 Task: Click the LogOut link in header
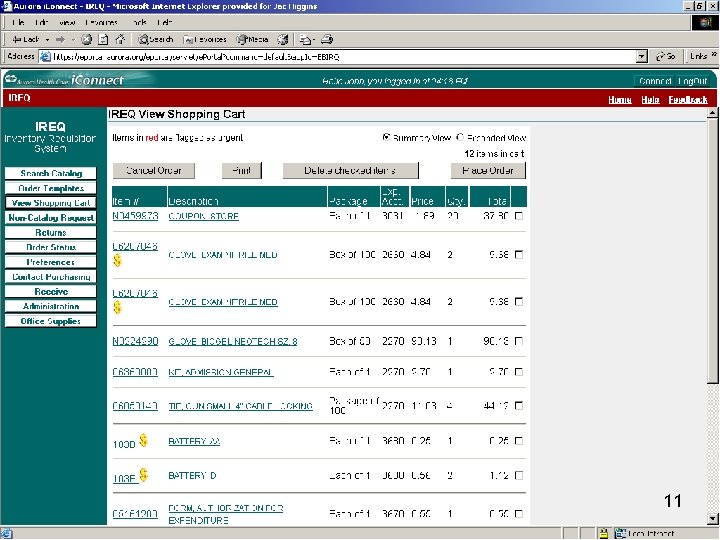(x=692, y=81)
